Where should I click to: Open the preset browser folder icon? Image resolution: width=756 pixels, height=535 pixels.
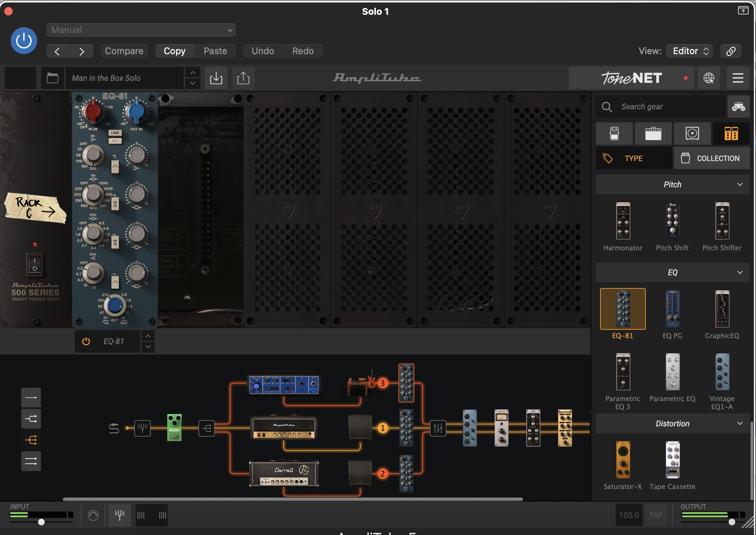click(53, 78)
